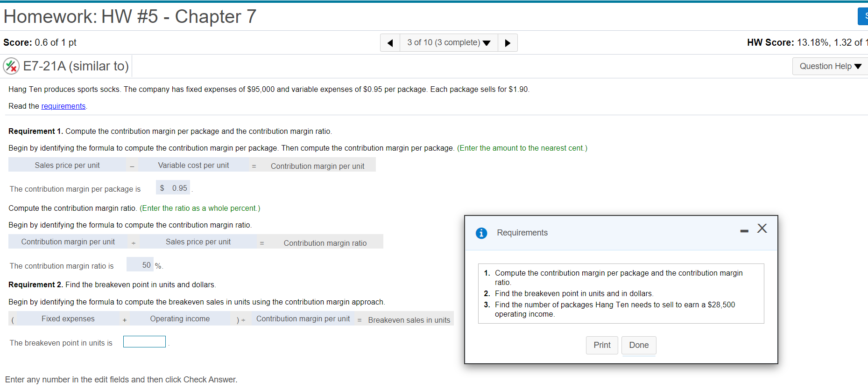
Task: Click the division operator in the ratio formula
Action: (134, 242)
